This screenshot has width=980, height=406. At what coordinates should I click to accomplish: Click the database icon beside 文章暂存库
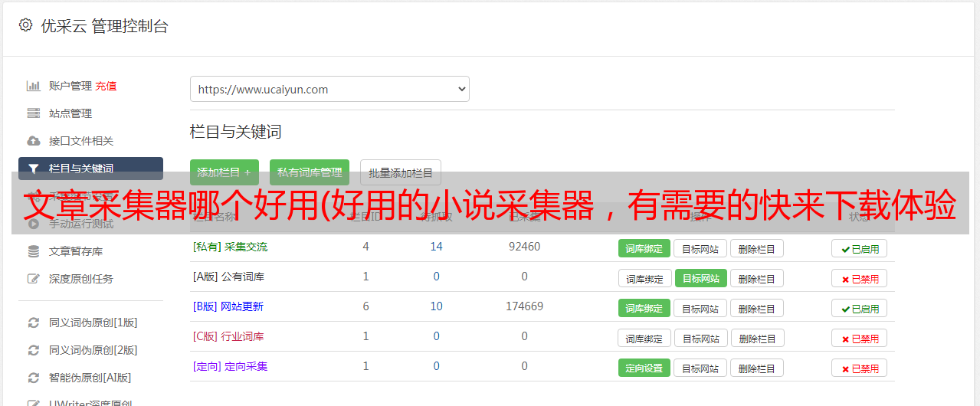click(x=33, y=251)
